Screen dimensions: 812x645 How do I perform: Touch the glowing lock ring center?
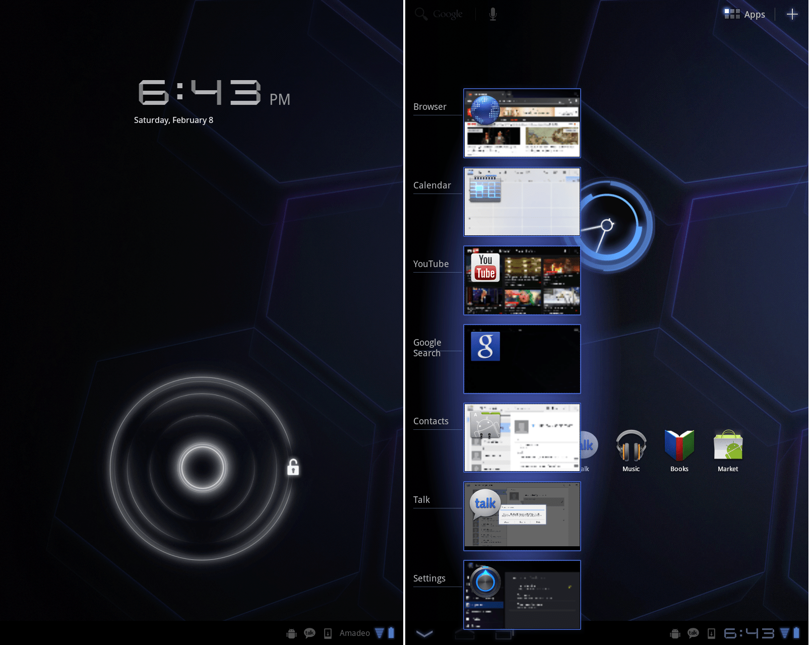pos(202,468)
